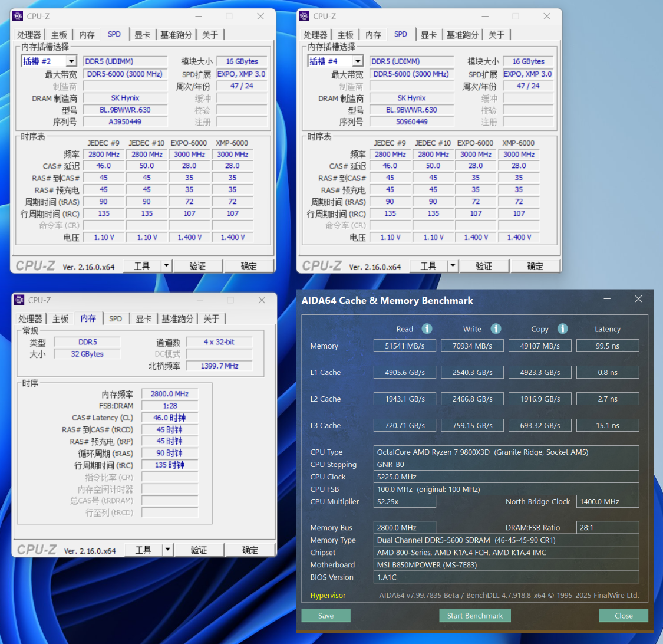Select L3 Cache latency 15.1 ns

[x=608, y=425]
